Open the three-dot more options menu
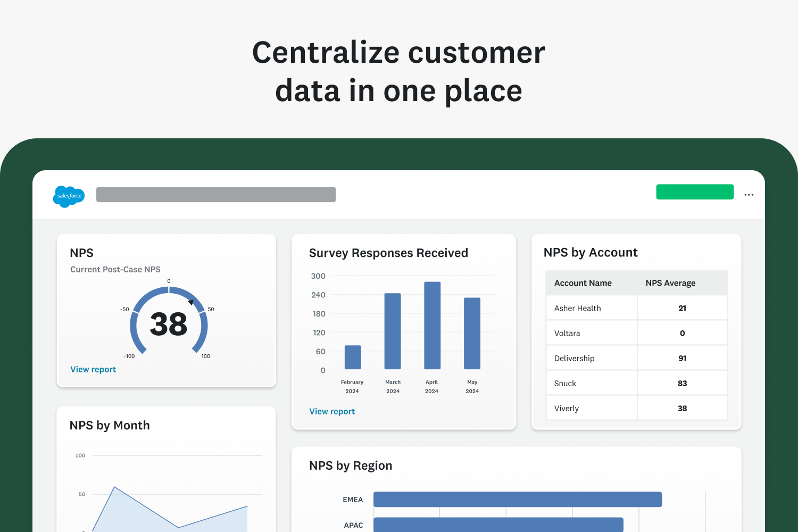The height and width of the screenshot is (532, 798). point(749,195)
